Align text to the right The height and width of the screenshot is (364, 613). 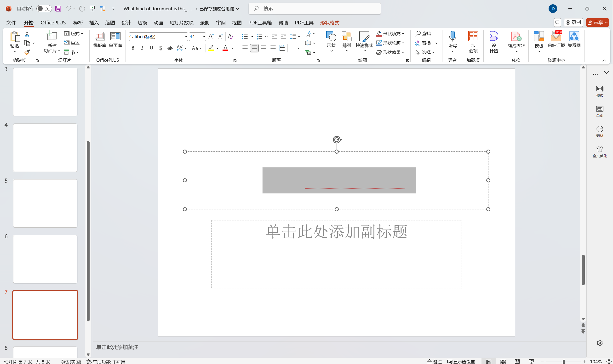264,48
